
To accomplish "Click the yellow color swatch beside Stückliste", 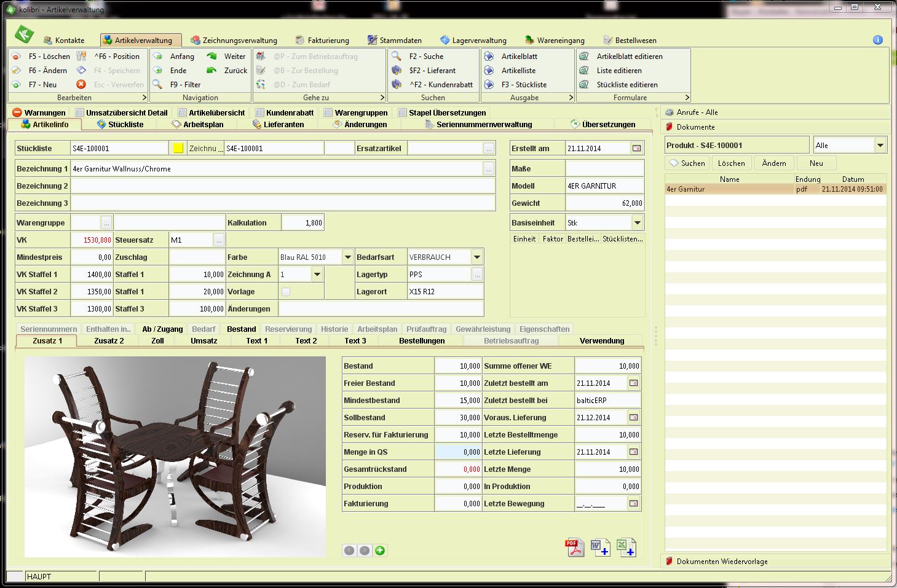I will coord(178,148).
